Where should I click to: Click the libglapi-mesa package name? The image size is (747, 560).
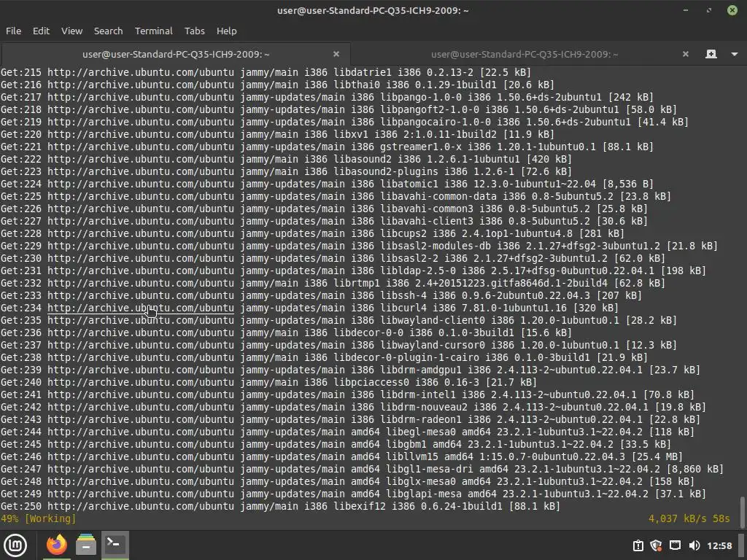[424, 494]
